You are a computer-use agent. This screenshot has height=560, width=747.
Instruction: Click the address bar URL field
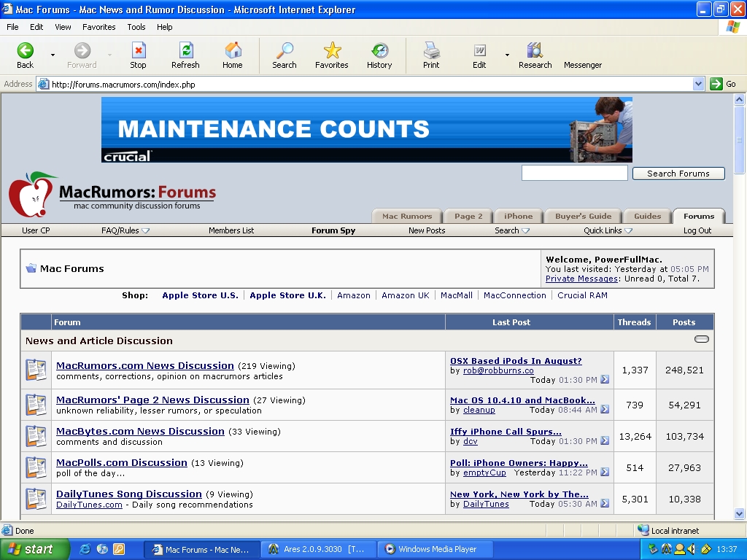point(365,85)
